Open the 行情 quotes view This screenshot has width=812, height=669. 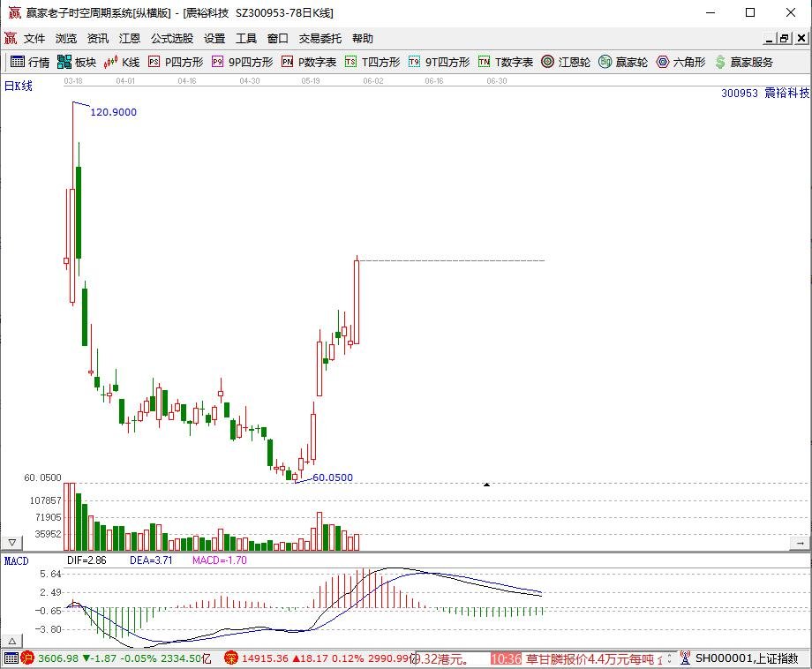click(30, 62)
